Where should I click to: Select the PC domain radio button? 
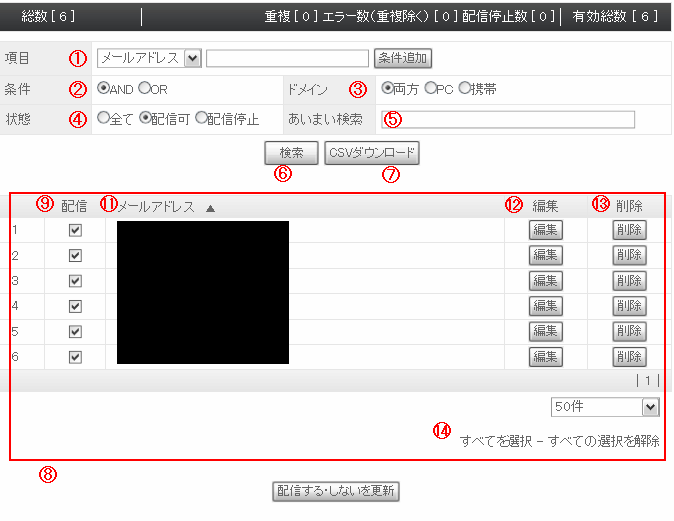(430, 89)
